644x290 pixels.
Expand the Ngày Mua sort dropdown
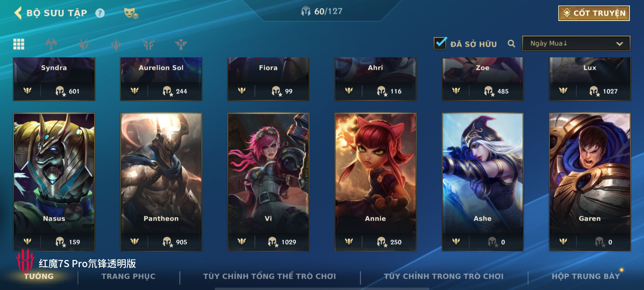[x=576, y=44]
